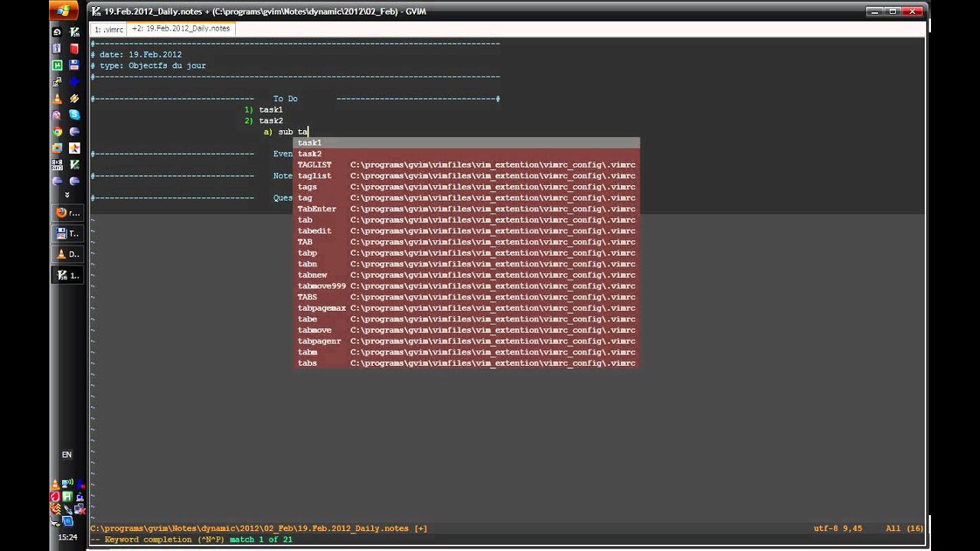Image resolution: width=980 pixels, height=551 pixels.
Task: Click '# date: 19.Feb.2012' line
Action: [x=136, y=55]
